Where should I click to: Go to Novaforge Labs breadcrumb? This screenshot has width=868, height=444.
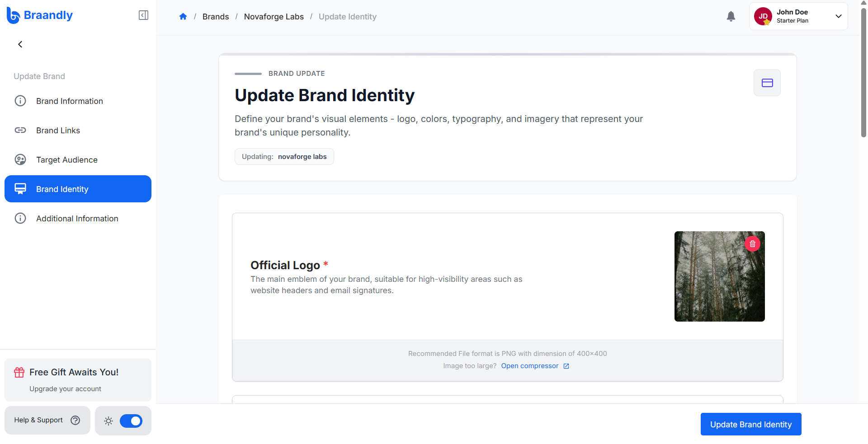(x=274, y=17)
